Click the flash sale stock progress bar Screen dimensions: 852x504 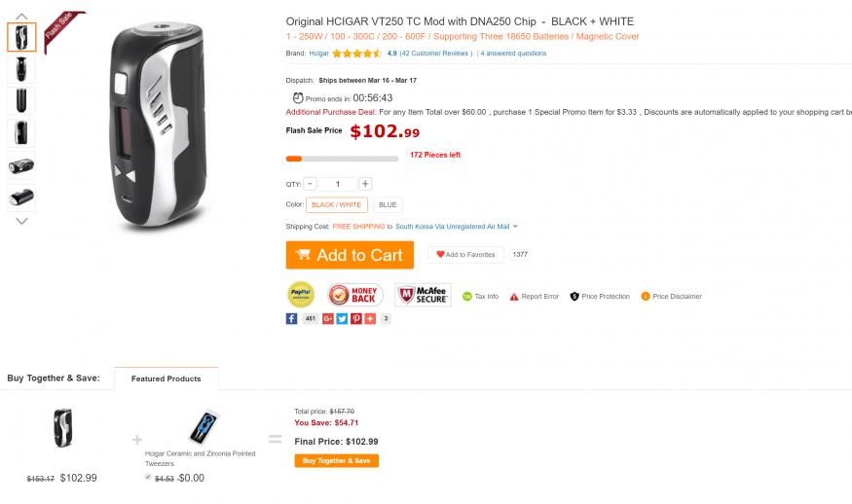(342, 158)
